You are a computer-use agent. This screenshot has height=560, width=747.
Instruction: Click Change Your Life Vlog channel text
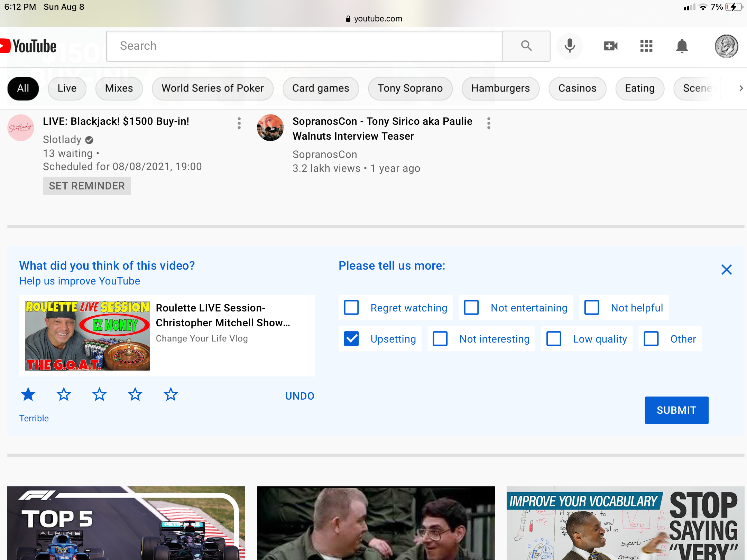pyautogui.click(x=202, y=338)
